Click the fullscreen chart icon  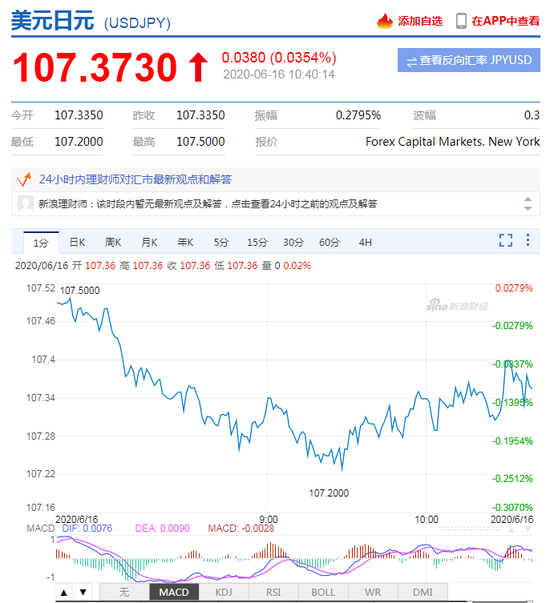pos(505,240)
